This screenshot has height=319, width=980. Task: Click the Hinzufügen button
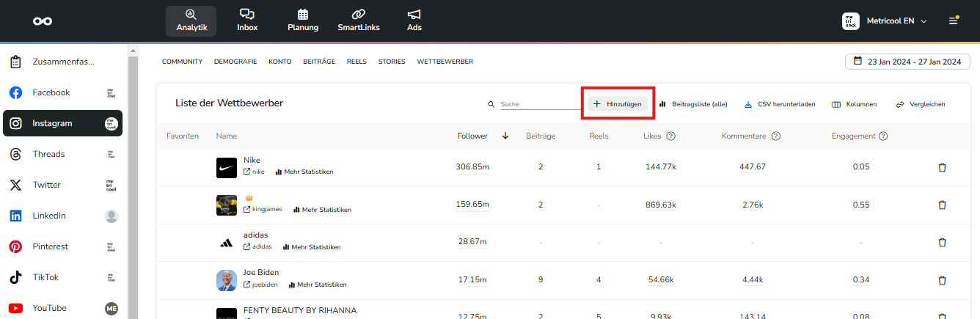coord(618,104)
